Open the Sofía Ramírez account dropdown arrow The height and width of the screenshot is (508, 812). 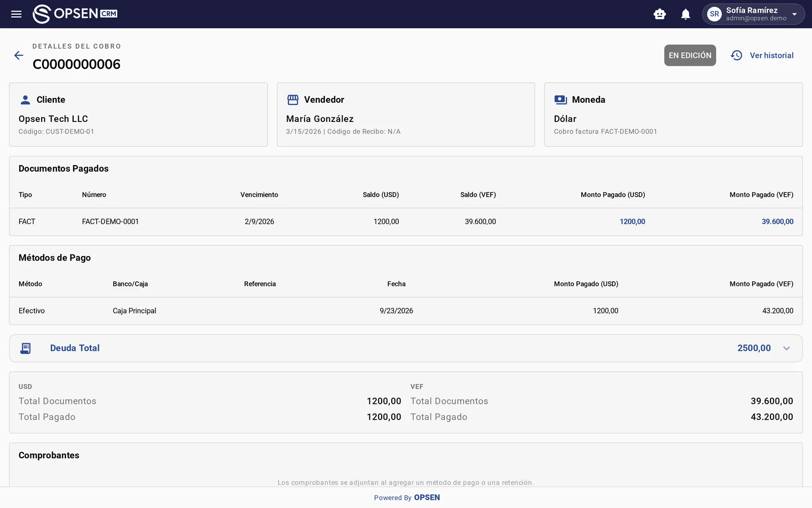pyautogui.click(x=794, y=14)
